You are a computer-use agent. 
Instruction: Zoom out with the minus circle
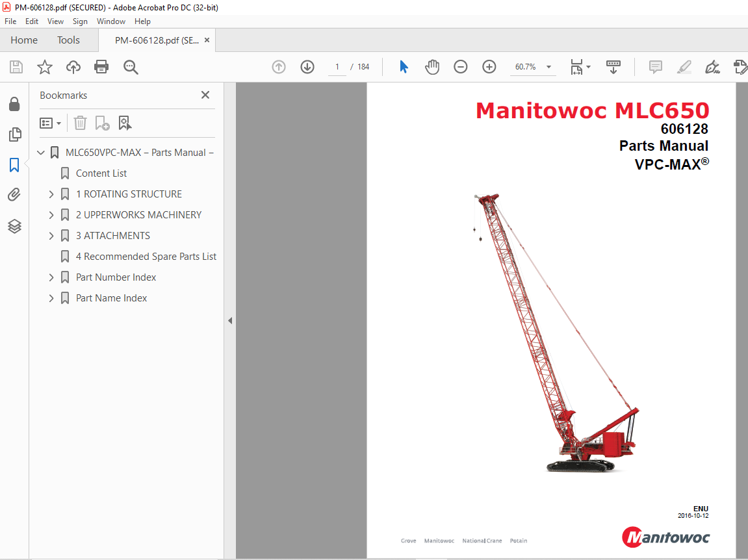pos(460,67)
